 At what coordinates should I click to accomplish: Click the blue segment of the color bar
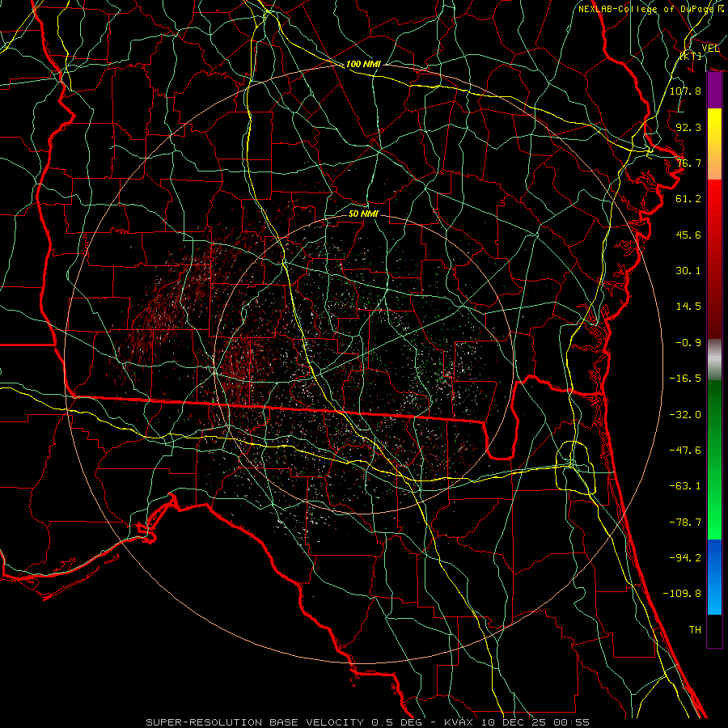(x=714, y=577)
